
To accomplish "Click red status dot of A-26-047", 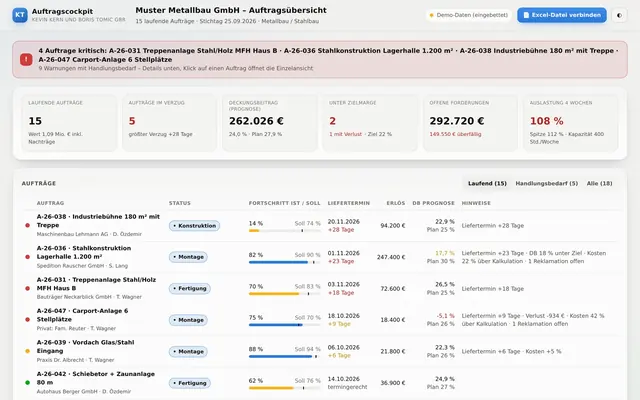I will (x=28, y=320).
